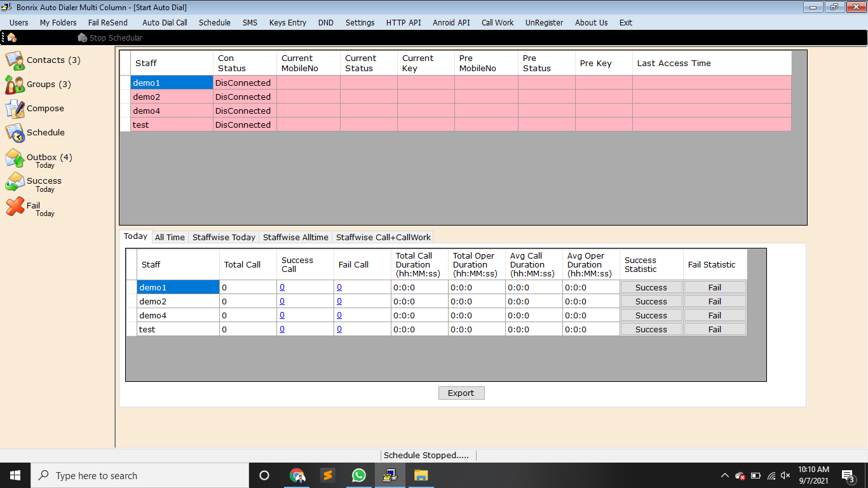Image resolution: width=868 pixels, height=488 pixels.
Task: Select demo4 in the upper connection status table
Action: (x=172, y=111)
